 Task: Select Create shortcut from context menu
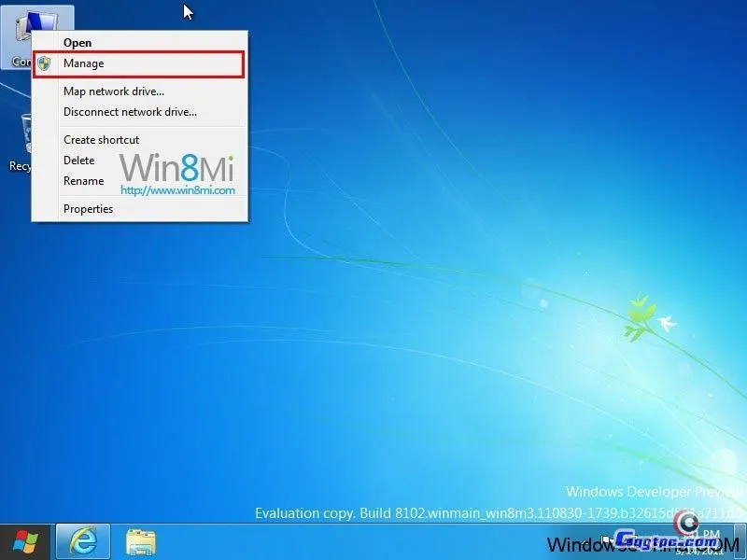(x=101, y=140)
